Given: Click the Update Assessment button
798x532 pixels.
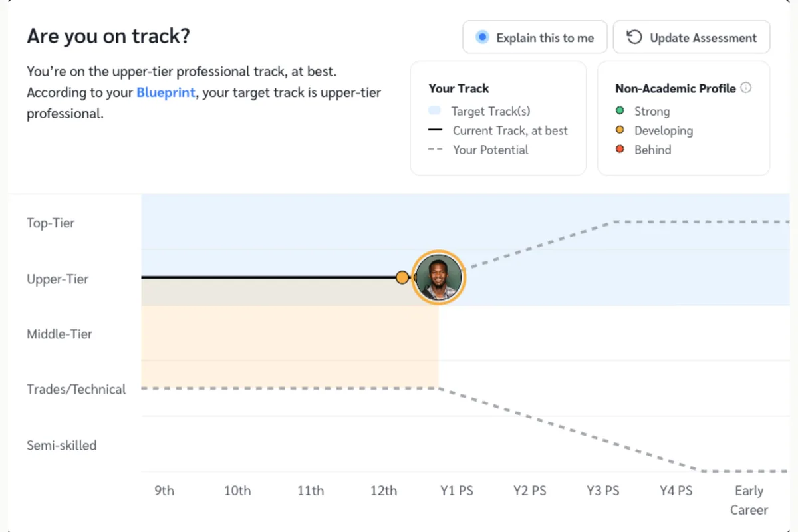Looking at the screenshot, I should (x=692, y=37).
